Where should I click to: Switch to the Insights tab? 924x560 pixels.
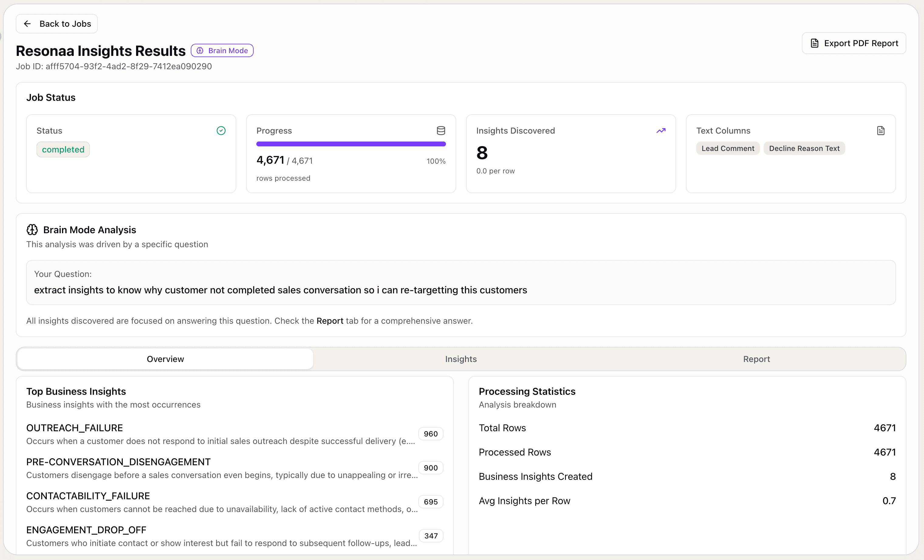pyautogui.click(x=461, y=359)
